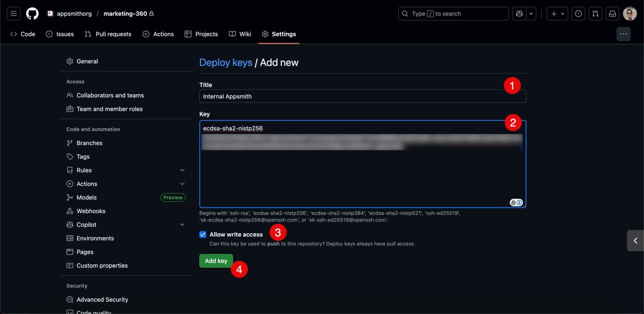Collapse the right edge side panel arrow
Screen dimensions: 644x314
tap(635, 240)
